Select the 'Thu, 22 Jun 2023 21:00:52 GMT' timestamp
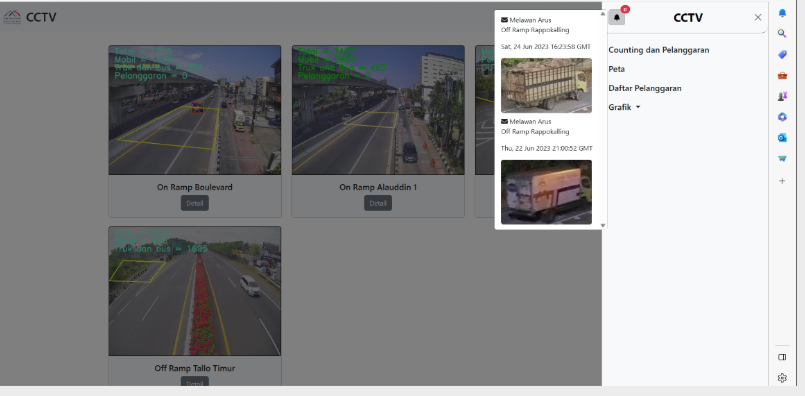The height and width of the screenshot is (396, 805). (x=547, y=148)
